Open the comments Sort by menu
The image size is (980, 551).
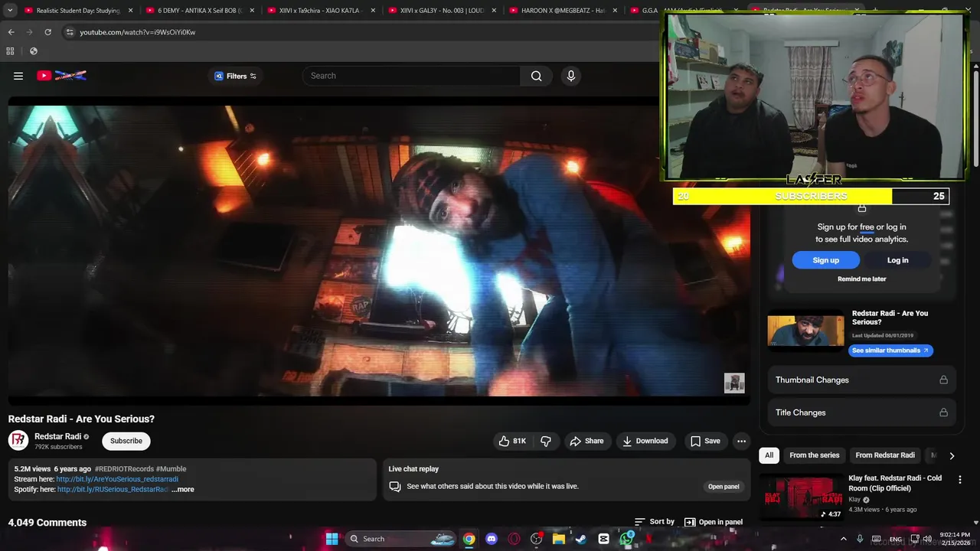click(x=655, y=522)
